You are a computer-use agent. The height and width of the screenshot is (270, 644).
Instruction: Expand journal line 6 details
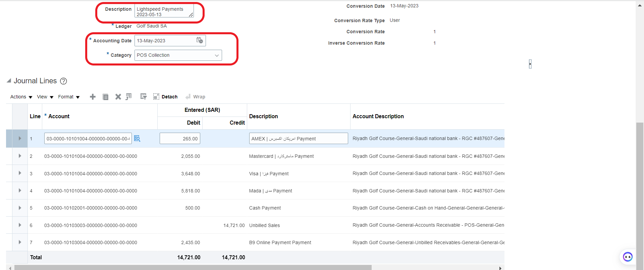tap(20, 225)
